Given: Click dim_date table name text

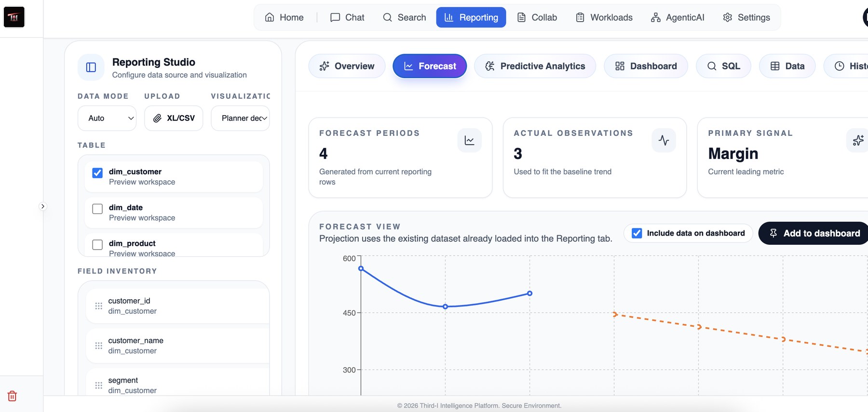Looking at the screenshot, I should (x=126, y=207).
